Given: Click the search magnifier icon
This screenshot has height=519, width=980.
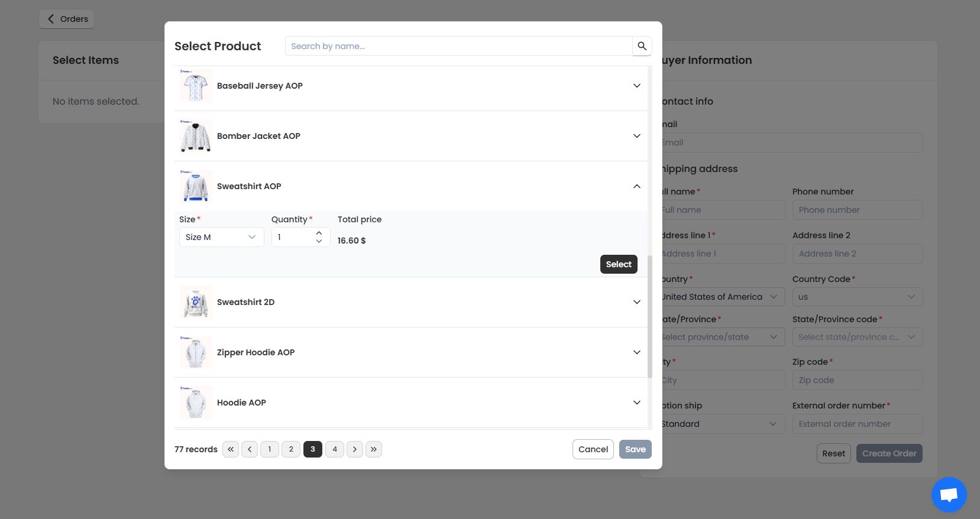Looking at the screenshot, I should click(x=642, y=46).
